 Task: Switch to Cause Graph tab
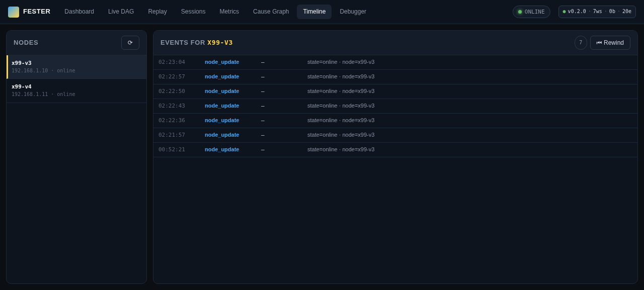tap(271, 12)
